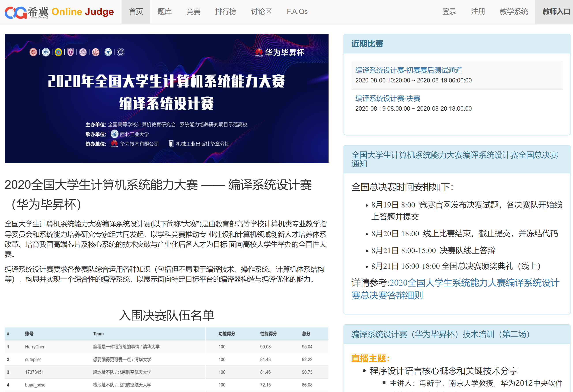Open the 总决赛答辩细则 details link
573x392 pixels.
(x=455, y=289)
